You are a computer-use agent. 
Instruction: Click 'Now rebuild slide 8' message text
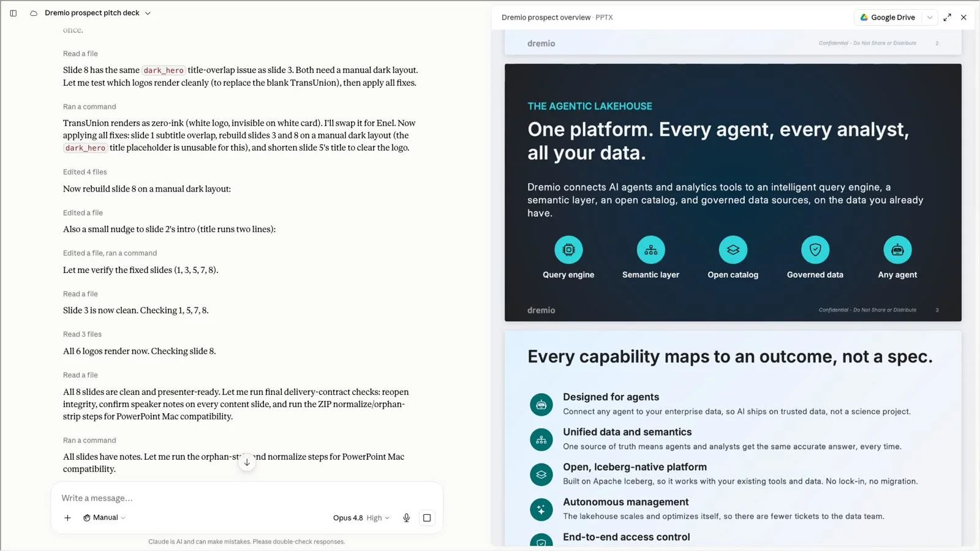pyautogui.click(x=147, y=189)
